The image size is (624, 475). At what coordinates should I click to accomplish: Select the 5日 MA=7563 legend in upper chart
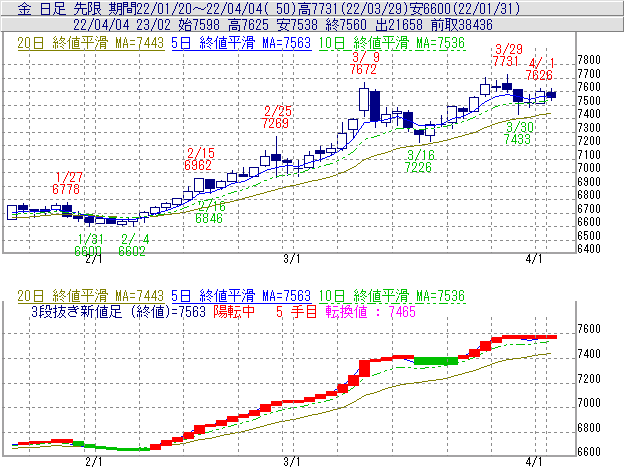click(x=240, y=43)
